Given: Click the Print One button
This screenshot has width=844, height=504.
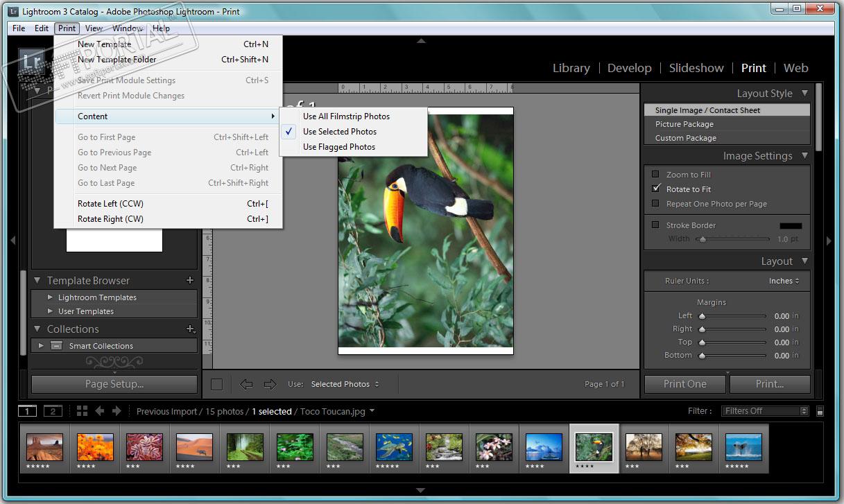Looking at the screenshot, I should 684,384.
